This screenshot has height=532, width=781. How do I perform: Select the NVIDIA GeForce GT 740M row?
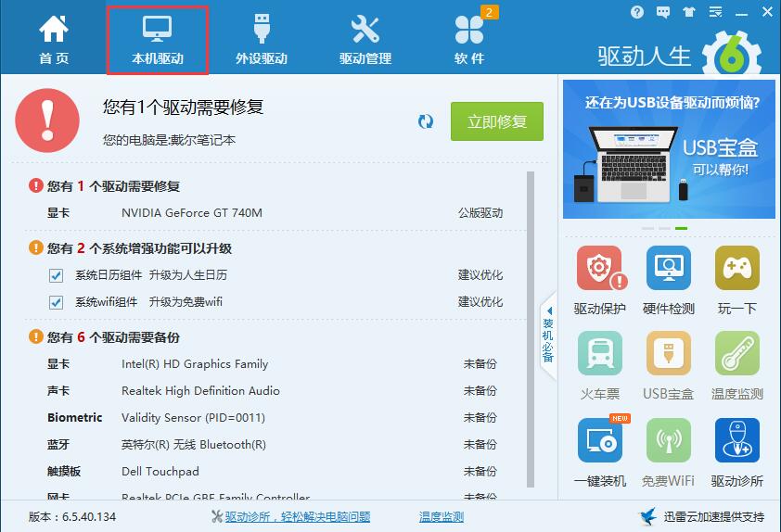click(275, 213)
